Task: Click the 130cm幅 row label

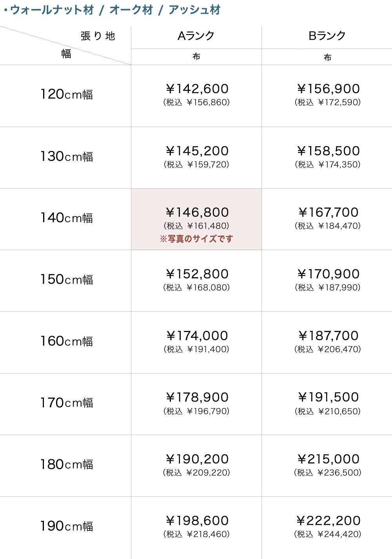Action: 67,156
